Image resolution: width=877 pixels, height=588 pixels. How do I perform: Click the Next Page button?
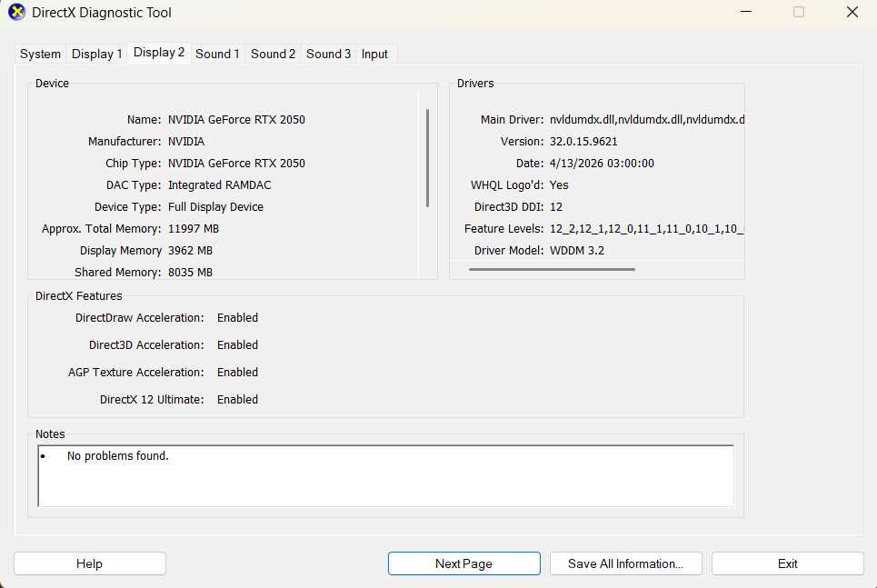tap(464, 563)
